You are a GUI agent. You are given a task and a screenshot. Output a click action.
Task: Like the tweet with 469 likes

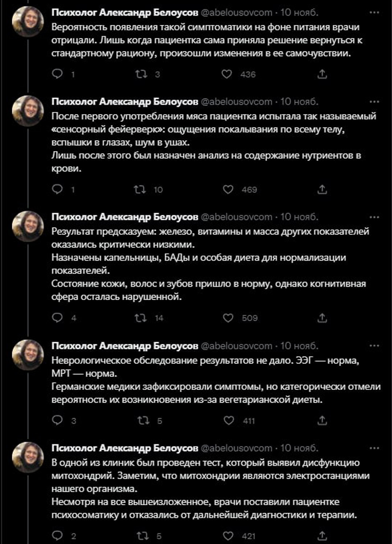(228, 189)
